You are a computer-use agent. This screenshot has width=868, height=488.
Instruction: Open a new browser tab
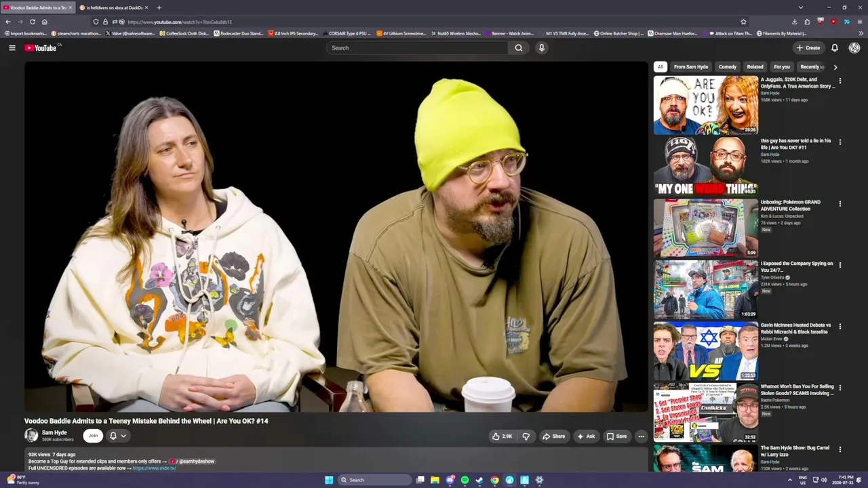(159, 7)
